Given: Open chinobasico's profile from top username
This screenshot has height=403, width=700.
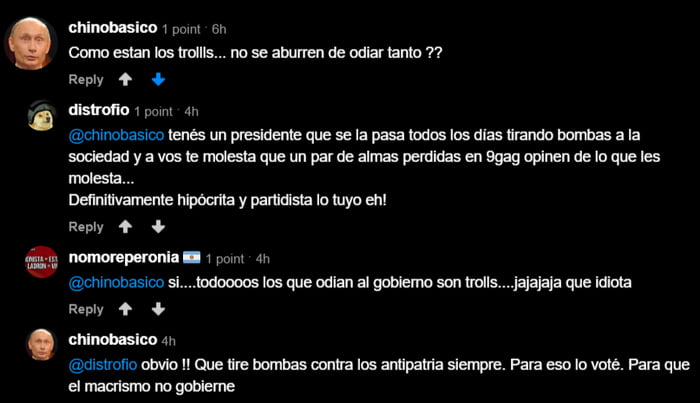Looking at the screenshot, I should pos(112,28).
